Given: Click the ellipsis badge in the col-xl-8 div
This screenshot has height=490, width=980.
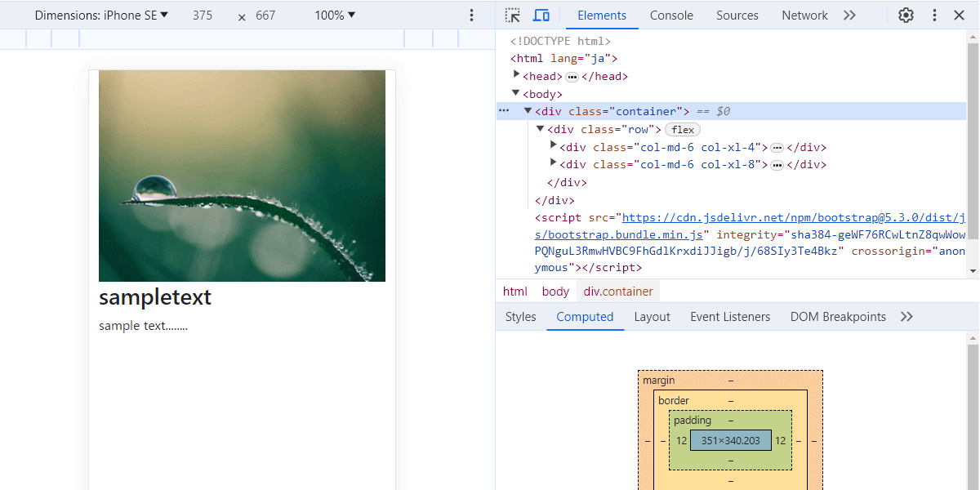Looking at the screenshot, I should click(x=777, y=165).
